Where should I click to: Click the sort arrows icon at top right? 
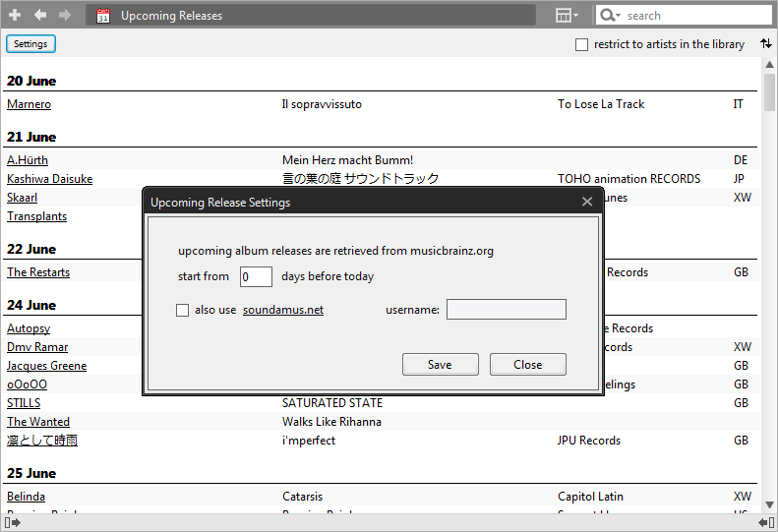tap(766, 43)
